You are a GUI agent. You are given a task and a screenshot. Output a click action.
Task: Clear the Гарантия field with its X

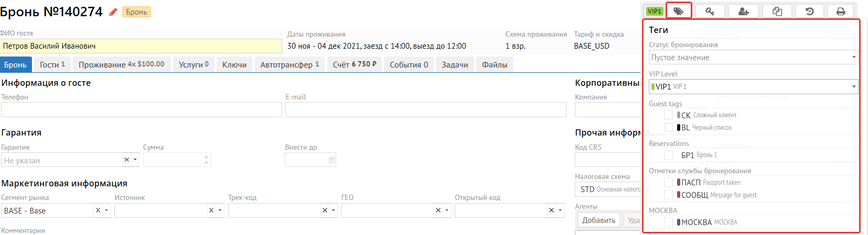click(126, 160)
